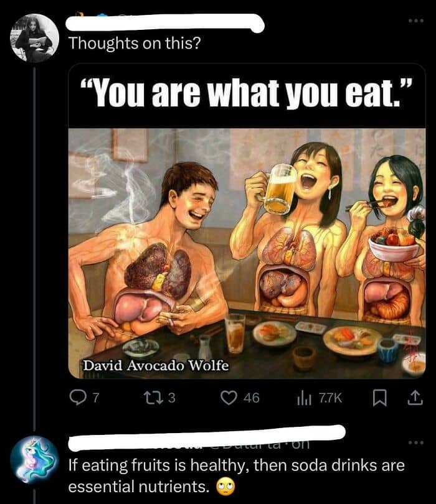The height and width of the screenshot is (504, 436).
Task: Open the original poster's profile picture
Action: tap(35, 38)
